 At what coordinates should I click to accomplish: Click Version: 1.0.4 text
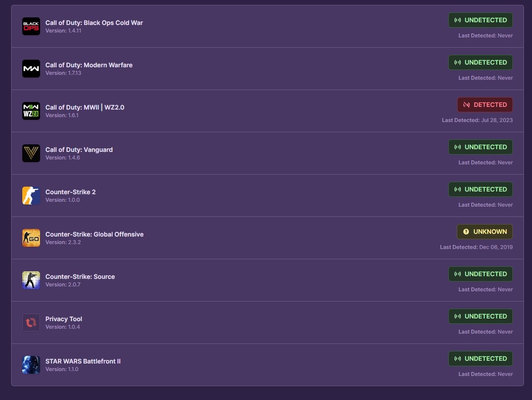63,327
